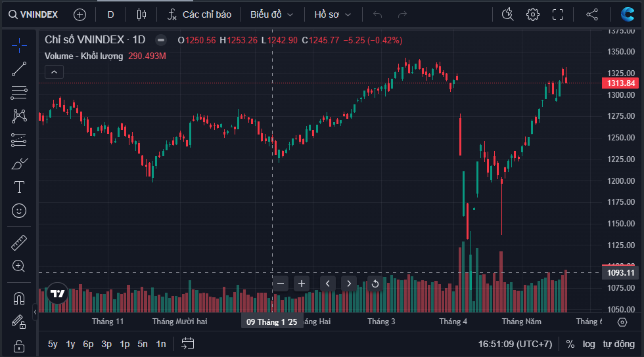
Task: Click the blue C logo icon
Action: click(x=627, y=15)
